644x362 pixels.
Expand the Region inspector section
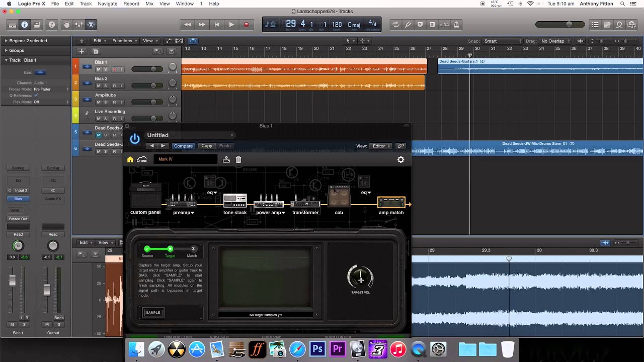pyautogui.click(x=6, y=41)
